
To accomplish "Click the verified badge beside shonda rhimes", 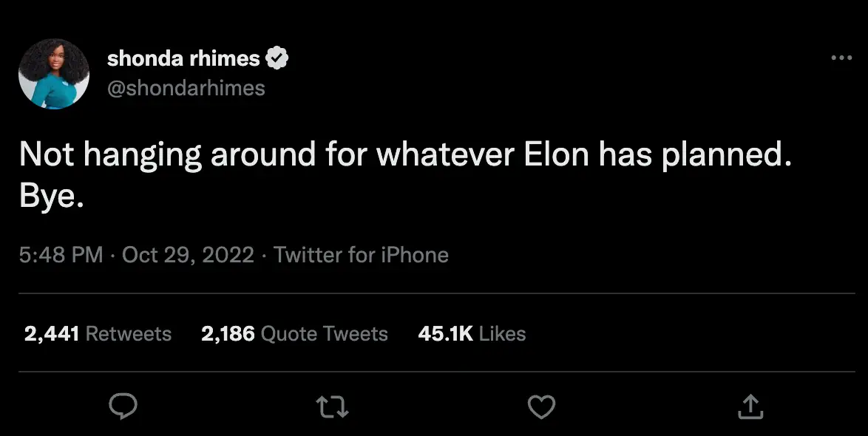I will click(x=277, y=58).
